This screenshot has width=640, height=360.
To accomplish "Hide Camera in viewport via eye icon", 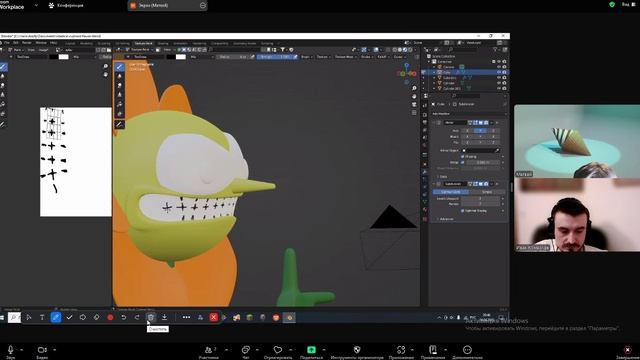I will point(499,67).
